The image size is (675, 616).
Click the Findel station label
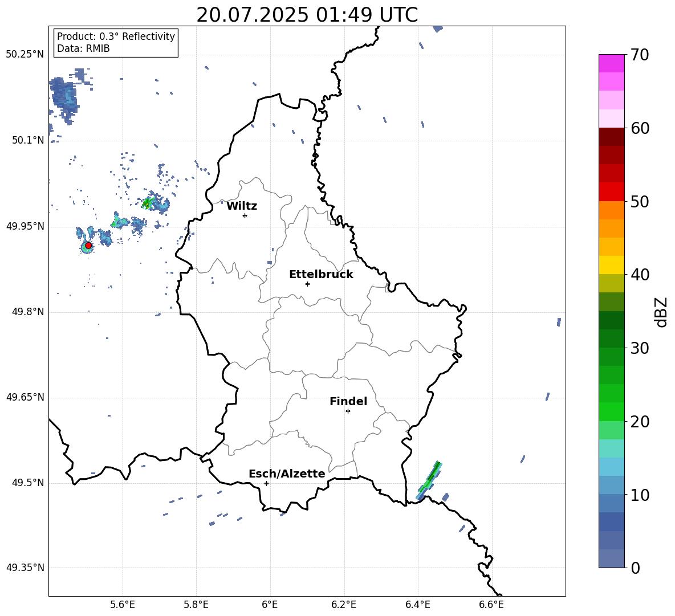pos(348,401)
